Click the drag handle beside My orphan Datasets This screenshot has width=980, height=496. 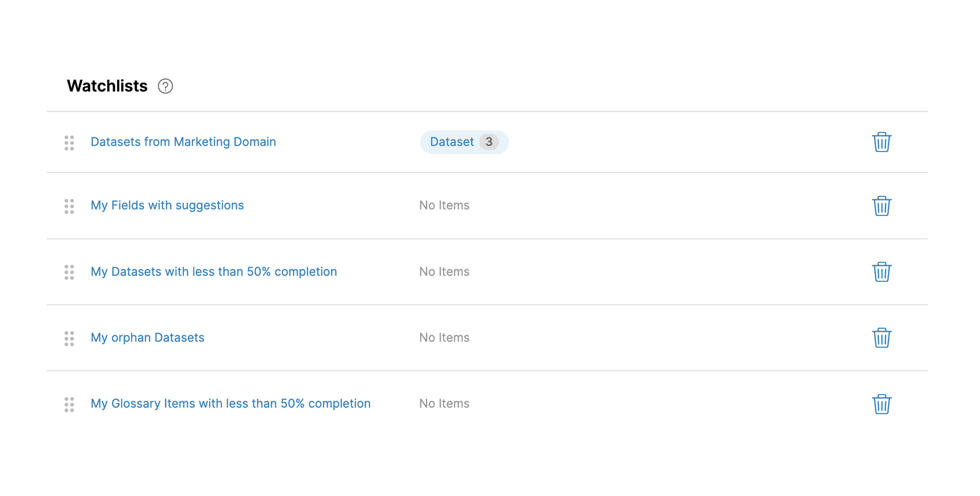[69, 338]
